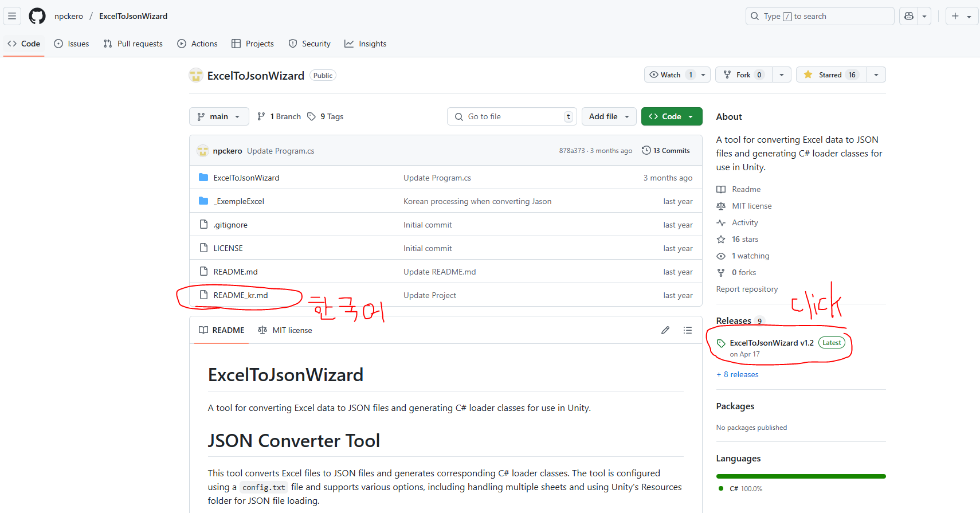
Task: Click the repository owner avatar beside title
Action: coord(196,75)
